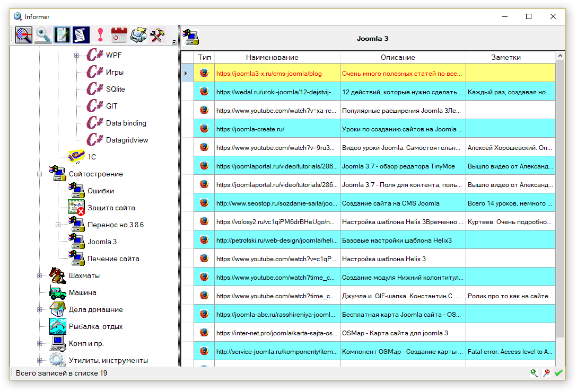Click the joomla3-x.ru/cms-joomla/blog link
The height and width of the screenshot is (392, 577).
269,73
